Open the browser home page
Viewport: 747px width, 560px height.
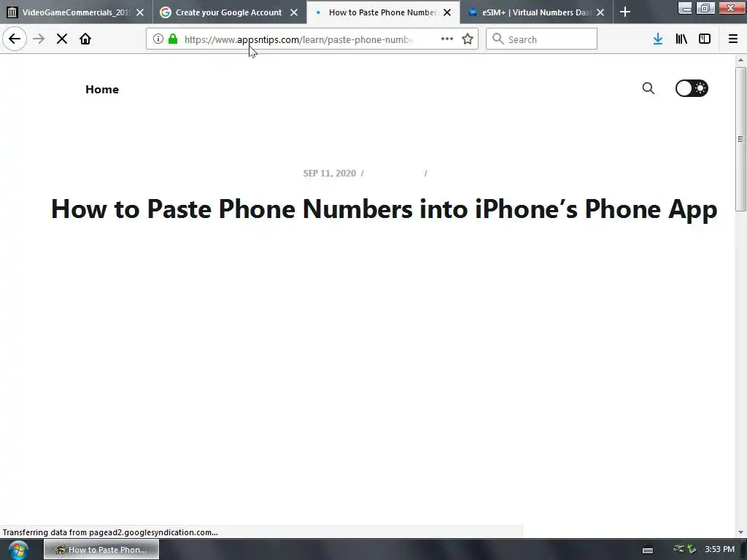(x=85, y=39)
